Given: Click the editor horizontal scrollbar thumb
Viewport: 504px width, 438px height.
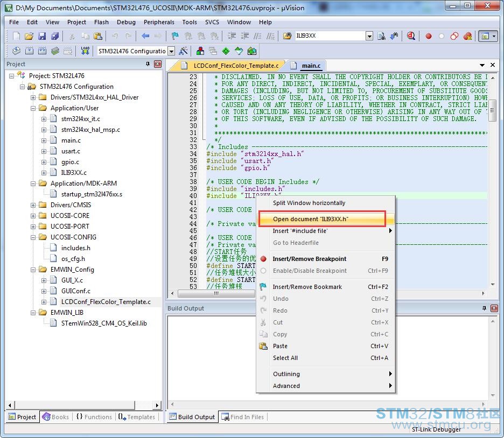Looking at the screenshot, I should (216, 293).
